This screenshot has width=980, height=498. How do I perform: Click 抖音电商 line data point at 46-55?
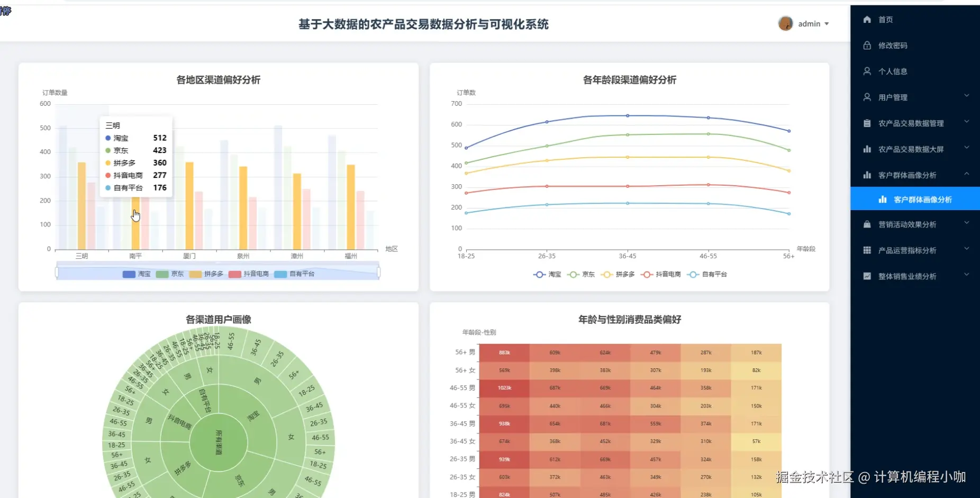pyautogui.click(x=709, y=185)
